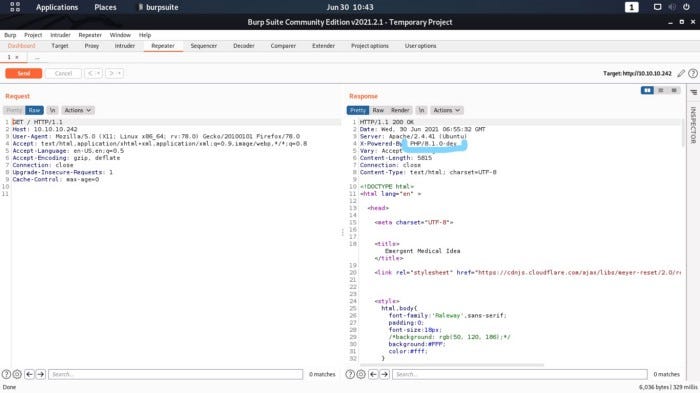Switch to User options tab
This screenshot has width=700, height=393.
click(x=421, y=46)
